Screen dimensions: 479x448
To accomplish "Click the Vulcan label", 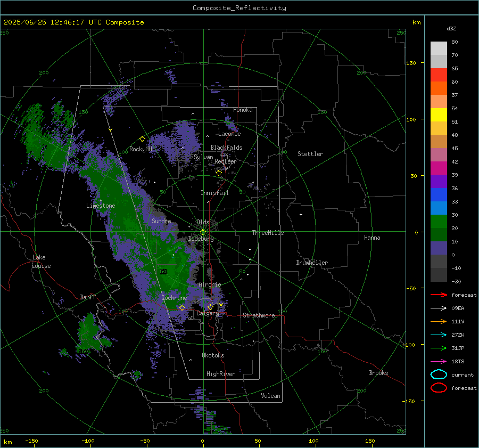I will pyautogui.click(x=271, y=396).
